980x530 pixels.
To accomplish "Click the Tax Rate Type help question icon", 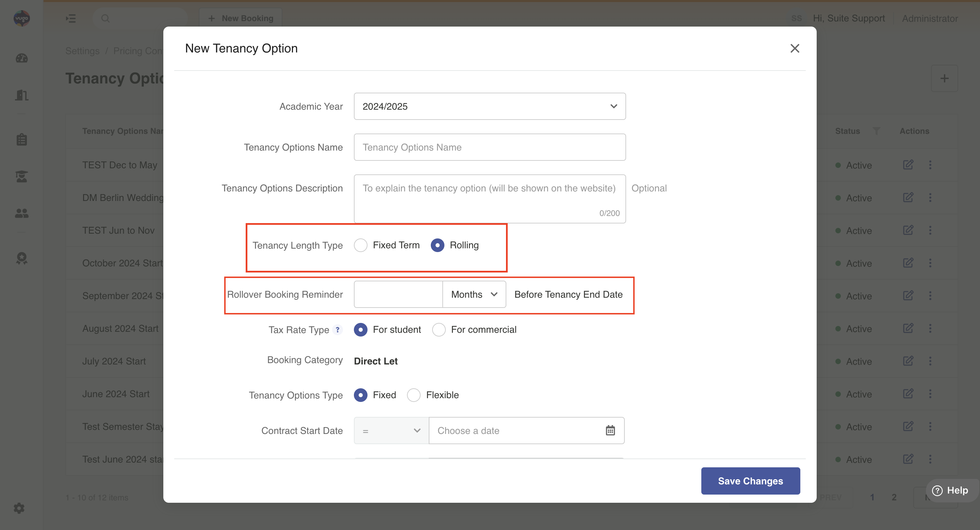I will [338, 329].
